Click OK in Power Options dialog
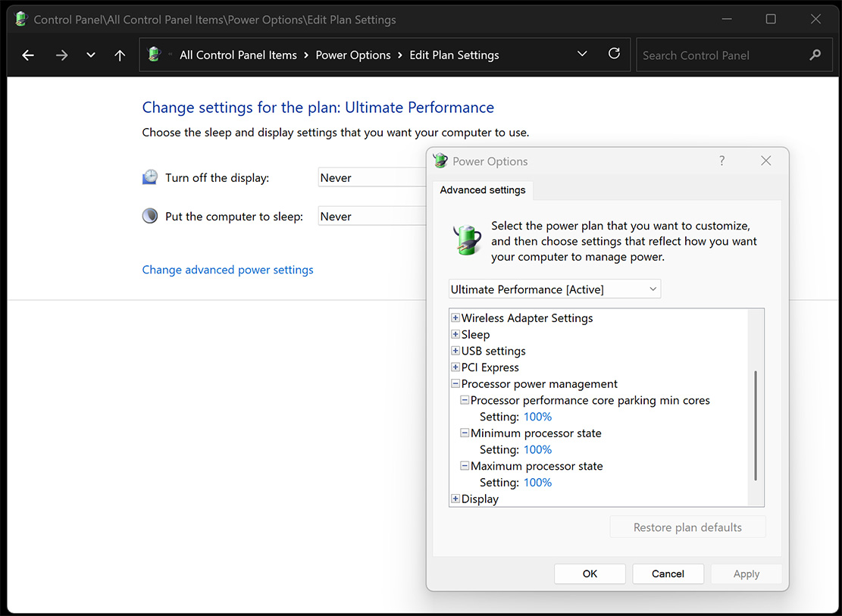 coord(590,574)
